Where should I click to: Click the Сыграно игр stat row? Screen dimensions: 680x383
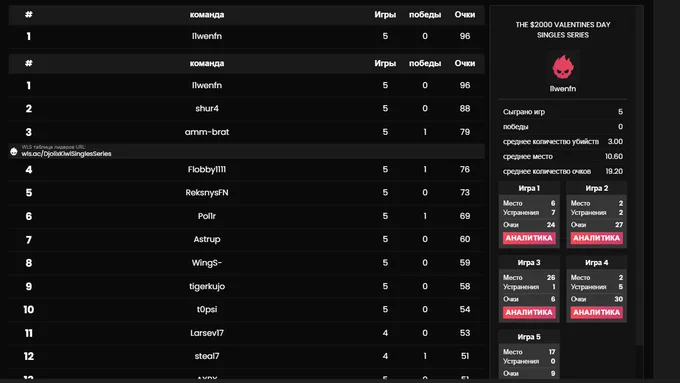563,112
